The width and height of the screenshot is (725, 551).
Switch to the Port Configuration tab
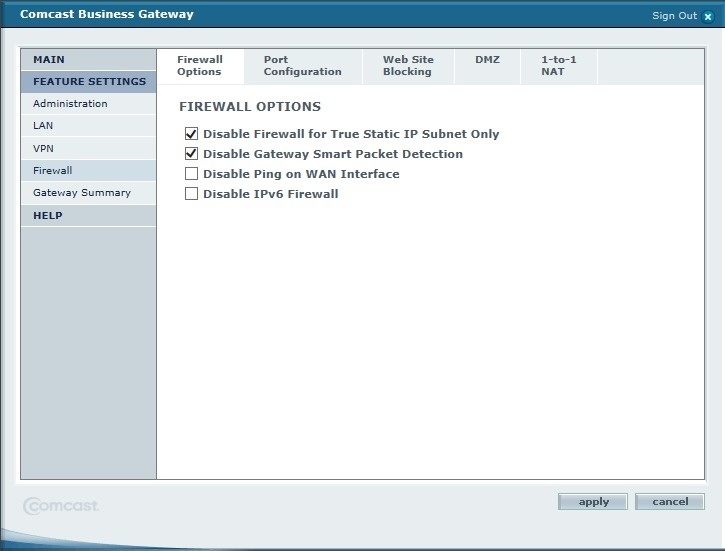(303, 66)
